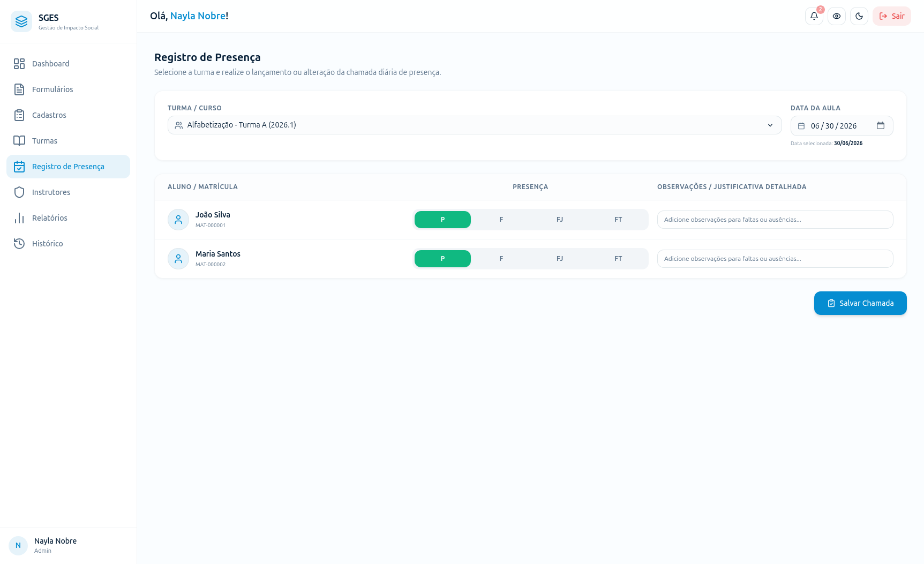Mark João Silva as present (P)

click(442, 220)
